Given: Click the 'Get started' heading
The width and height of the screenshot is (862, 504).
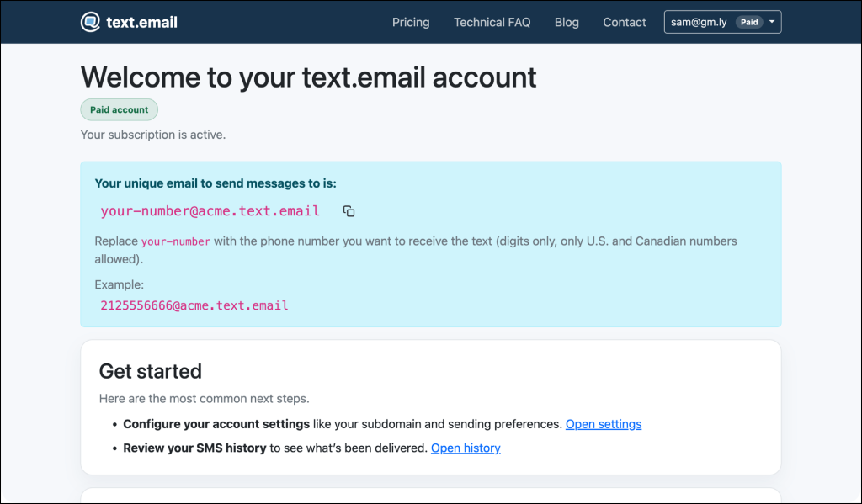Looking at the screenshot, I should coord(150,371).
